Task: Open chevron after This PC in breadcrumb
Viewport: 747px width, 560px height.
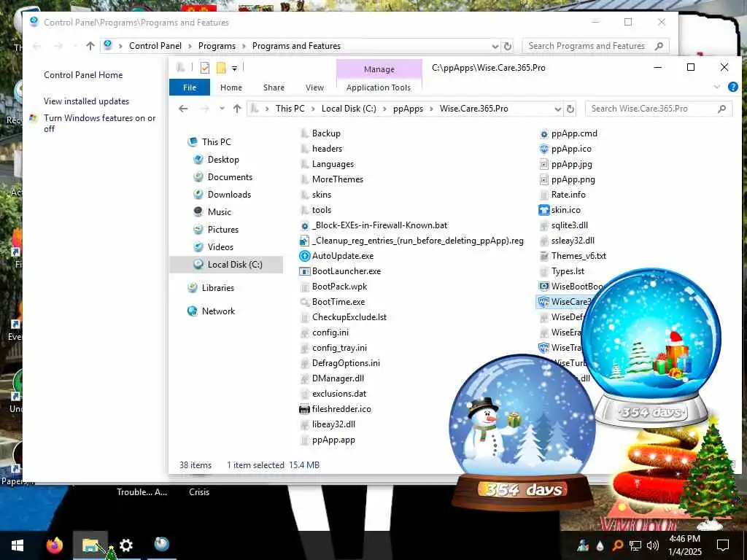Action: (x=314, y=109)
